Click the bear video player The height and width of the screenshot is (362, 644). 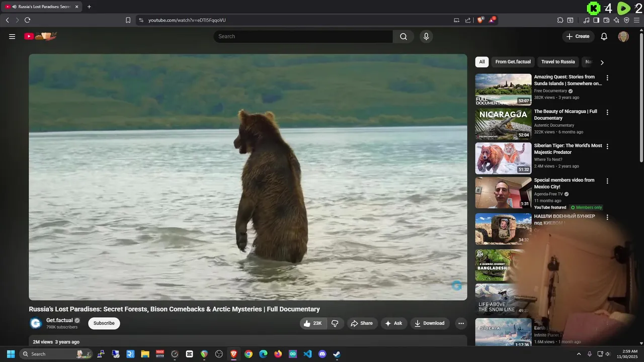point(248,177)
